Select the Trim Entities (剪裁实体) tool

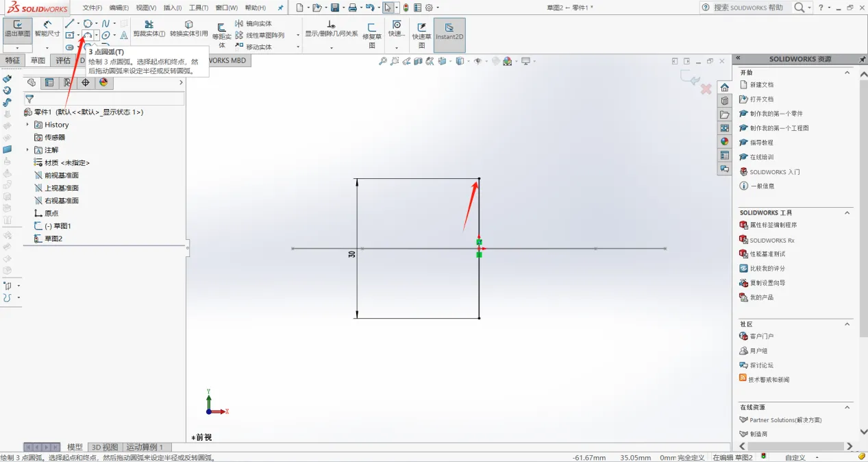click(x=149, y=29)
